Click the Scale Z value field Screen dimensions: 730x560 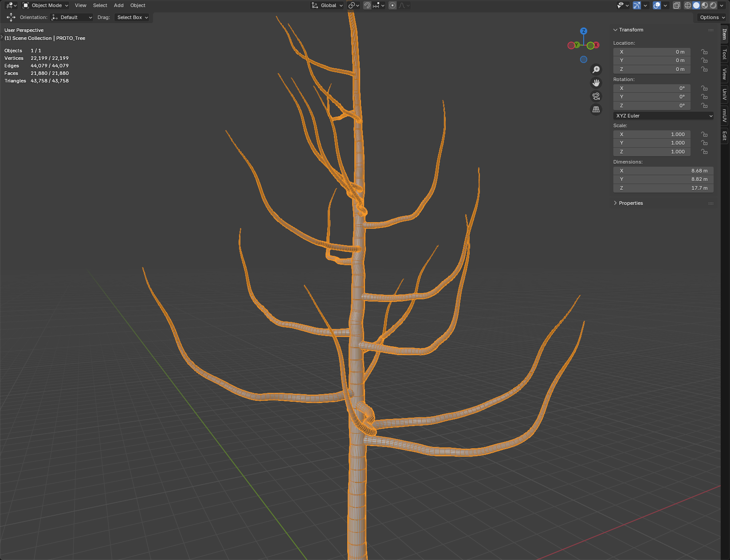[652, 152]
